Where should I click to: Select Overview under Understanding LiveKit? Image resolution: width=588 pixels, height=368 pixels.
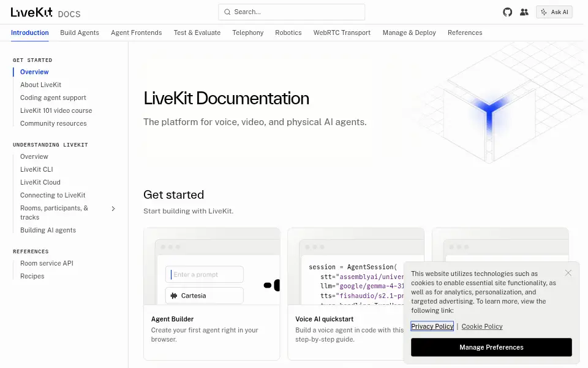tap(34, 156)
